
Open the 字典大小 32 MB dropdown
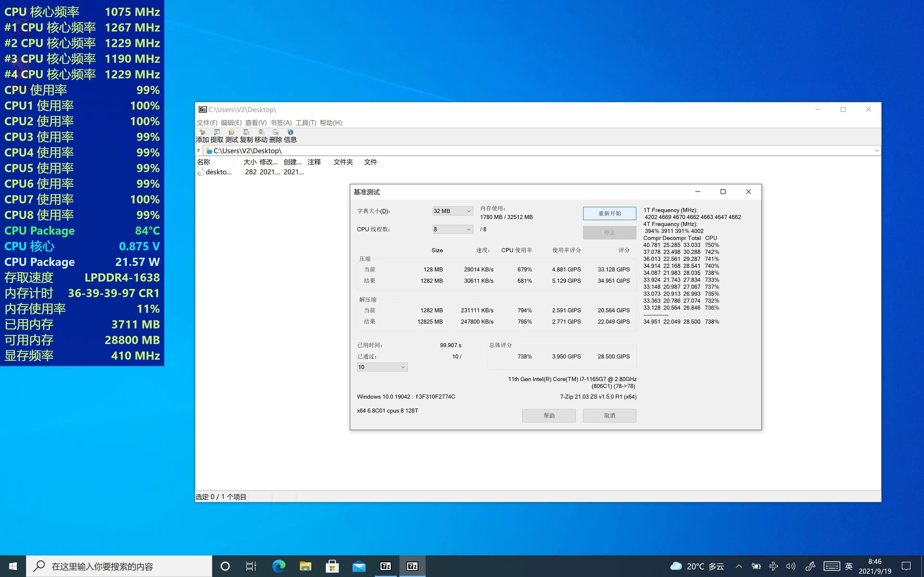point(452,211)
